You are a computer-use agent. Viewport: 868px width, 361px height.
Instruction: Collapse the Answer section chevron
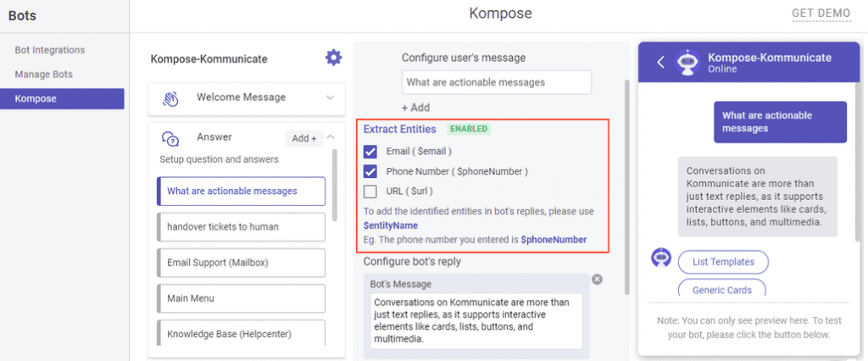(x=331, y=136)
